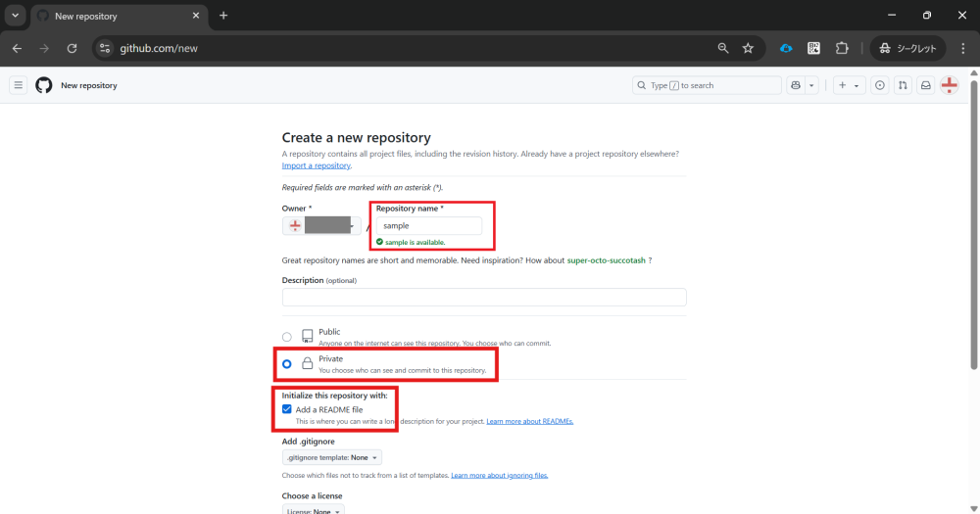
Task: Open the Owner dropdown
Action: pos(321,225)
